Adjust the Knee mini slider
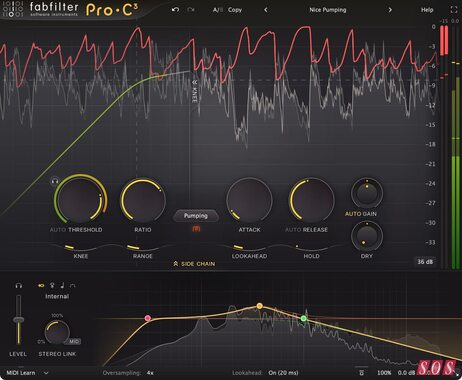Viewport: 462px width, 380px height. tap(81, 247)
